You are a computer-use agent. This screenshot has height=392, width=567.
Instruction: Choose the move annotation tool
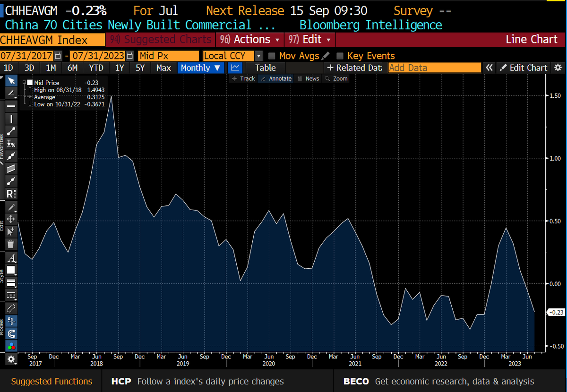pyautogui.click(x=11, y=219)
